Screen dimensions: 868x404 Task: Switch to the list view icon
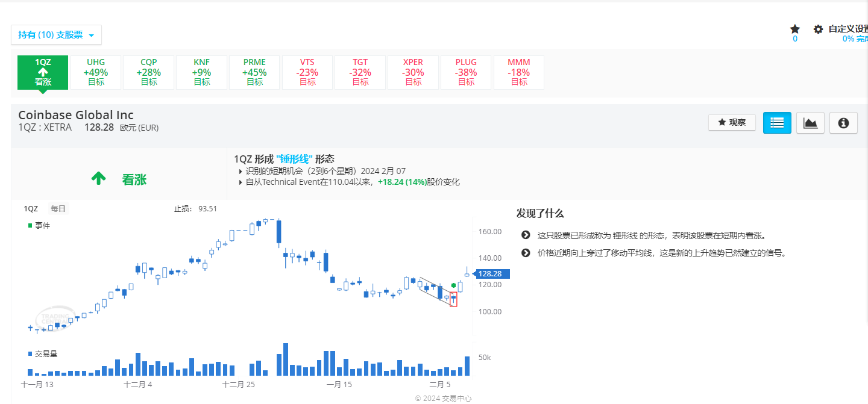(777, 123)
